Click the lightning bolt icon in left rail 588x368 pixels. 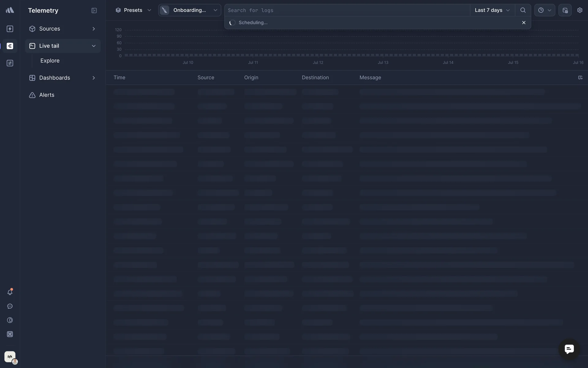pyautogui.click(x=10, y=29)
